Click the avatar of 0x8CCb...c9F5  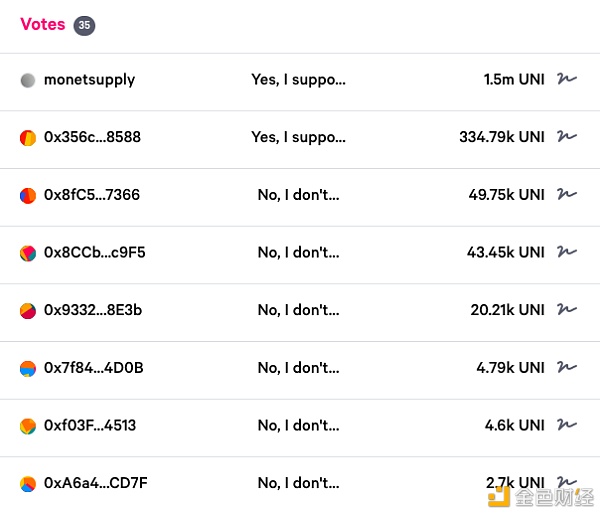[28, 253]
